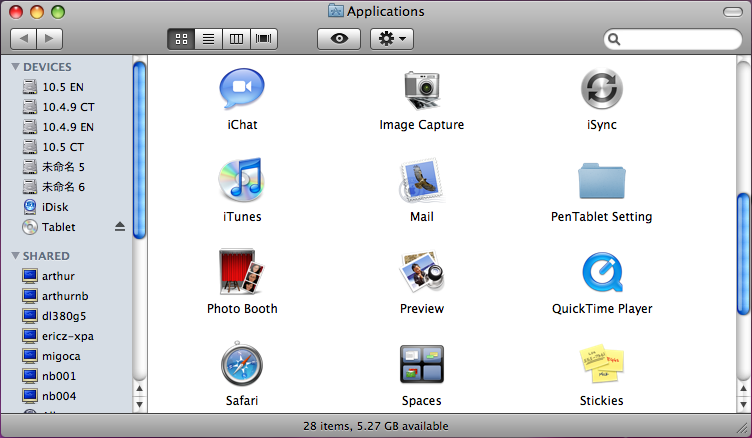The height and width of the screenshot is (438, 752).
Task: Select the QuickTime Player icon
Action: [x=602, y=272]
